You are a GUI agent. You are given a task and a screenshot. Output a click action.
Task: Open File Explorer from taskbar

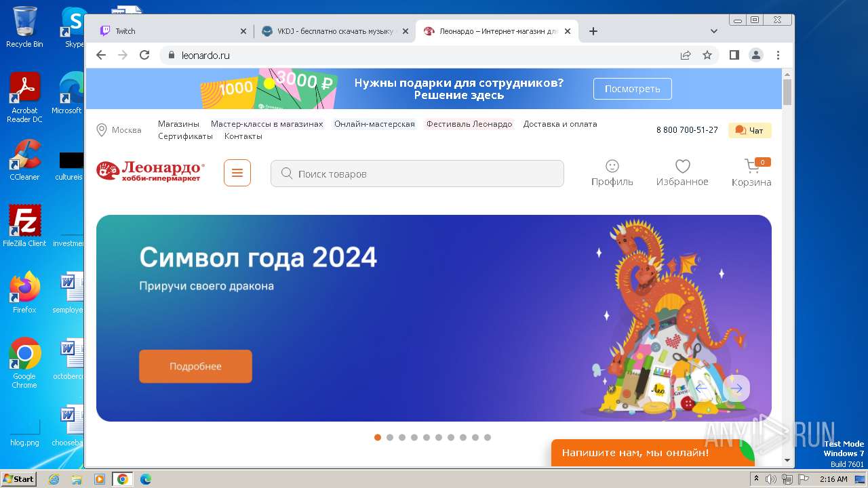point(77,479)
